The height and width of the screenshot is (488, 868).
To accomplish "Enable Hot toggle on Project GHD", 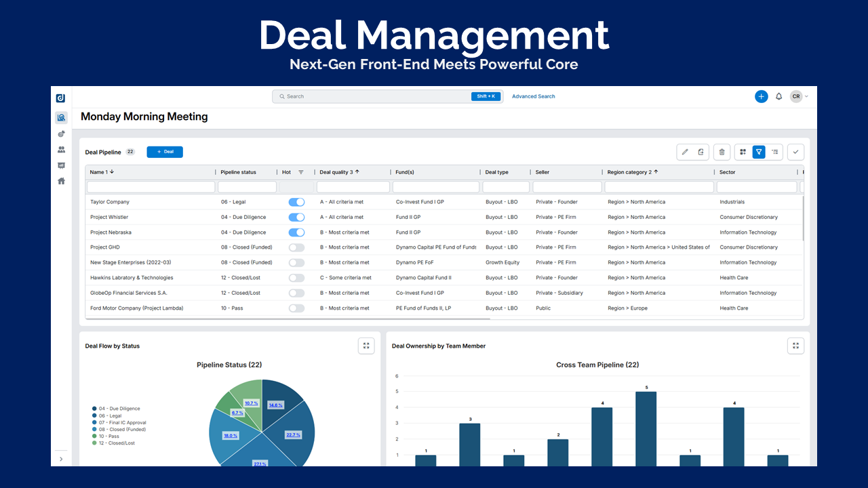I will pyautogui.click(x=296, y=247).
